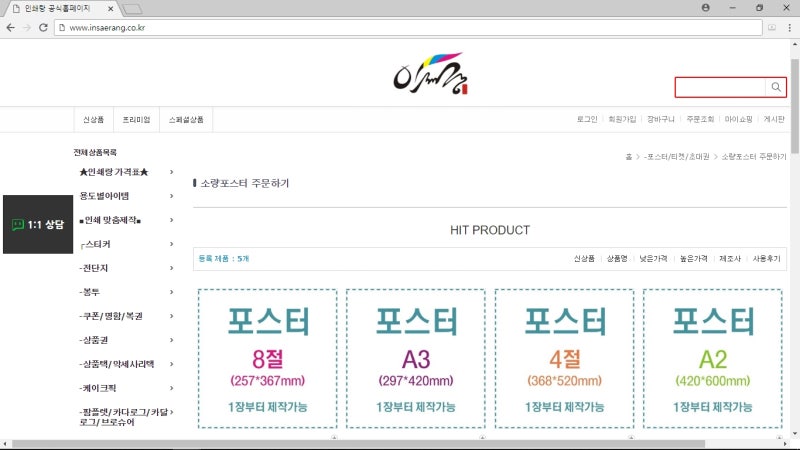Expand 봉투 category arrow
The height and width of the screenshot is (450, 800).
171,292
